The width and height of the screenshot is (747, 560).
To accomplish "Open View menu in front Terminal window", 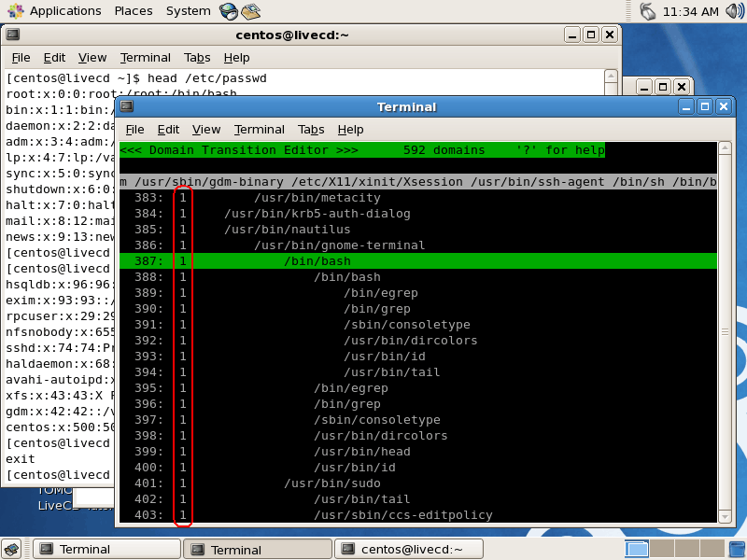I will pyautogui.click(x=206, y=130).
